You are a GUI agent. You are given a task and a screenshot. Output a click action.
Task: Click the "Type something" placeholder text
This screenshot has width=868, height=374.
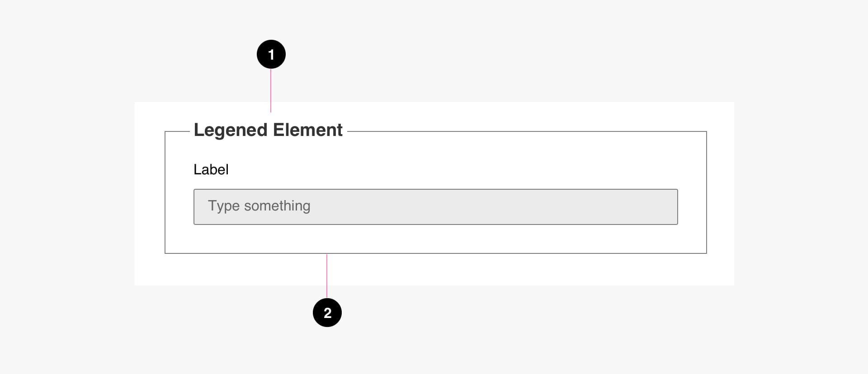[259, 206]
